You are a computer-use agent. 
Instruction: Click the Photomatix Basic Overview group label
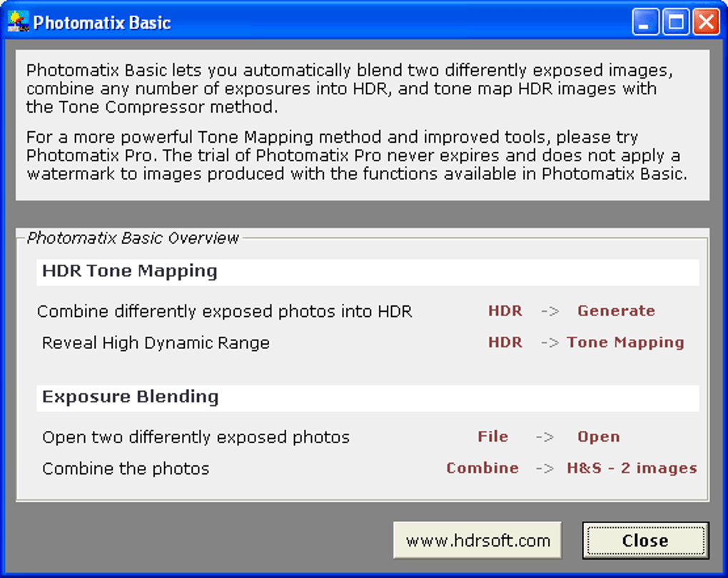(x=133, y=238)
